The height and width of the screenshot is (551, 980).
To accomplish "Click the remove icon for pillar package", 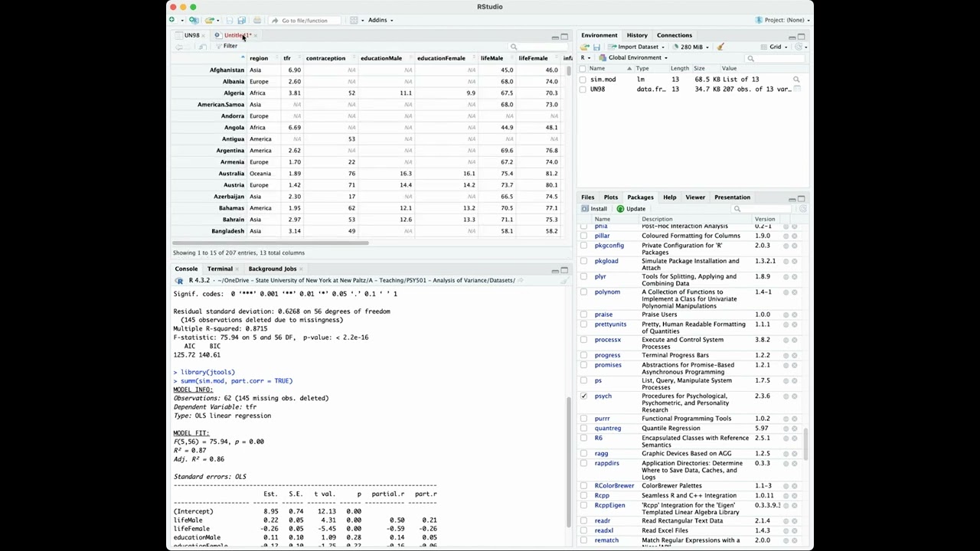I will pyautogui.click(x=794, y=236).
